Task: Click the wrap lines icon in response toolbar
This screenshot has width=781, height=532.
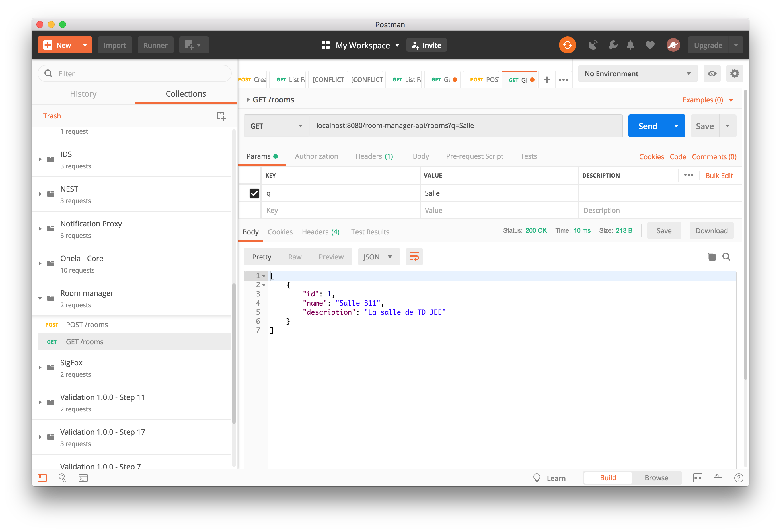Action: tap(414, 257)
